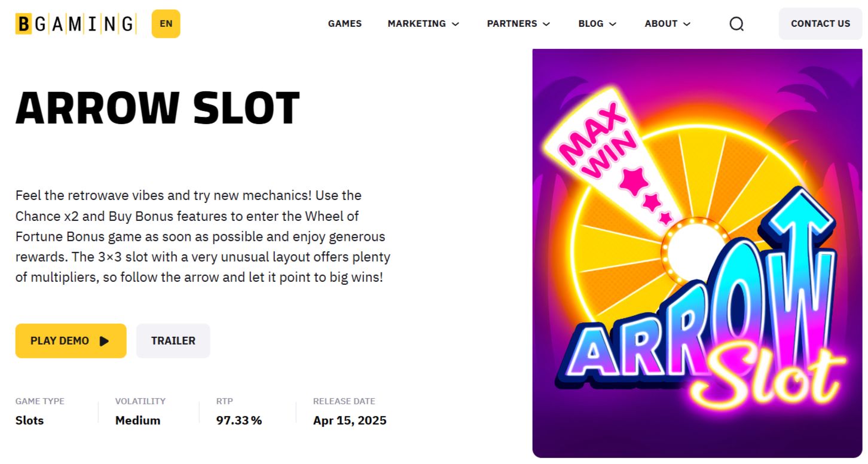Select Blog in the navigation bar
The width and height of the screenshot is (868, 464).
[x=592, y=24]
